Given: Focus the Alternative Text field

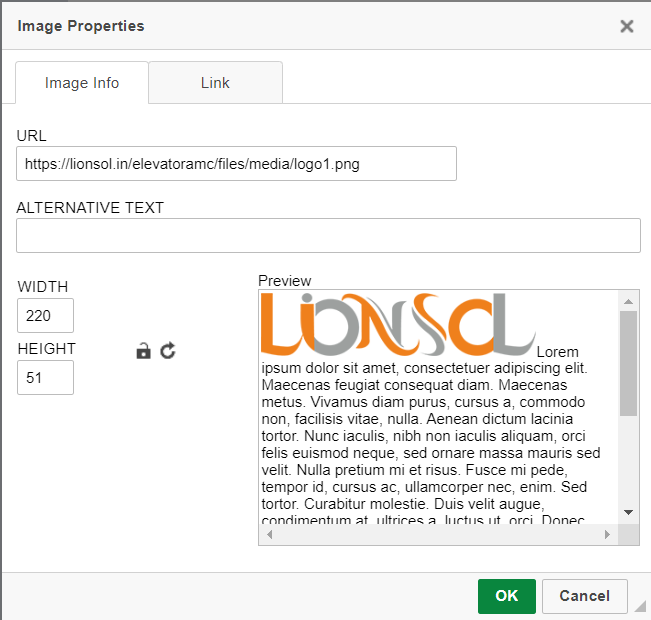Looking at the screenshot, I should pyautogui.click(x=328, y=235).
